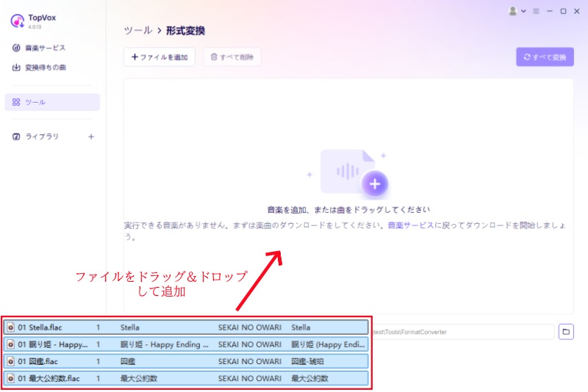Click the すべて変換 button
The image size is (588, 392).
[545, 57]
